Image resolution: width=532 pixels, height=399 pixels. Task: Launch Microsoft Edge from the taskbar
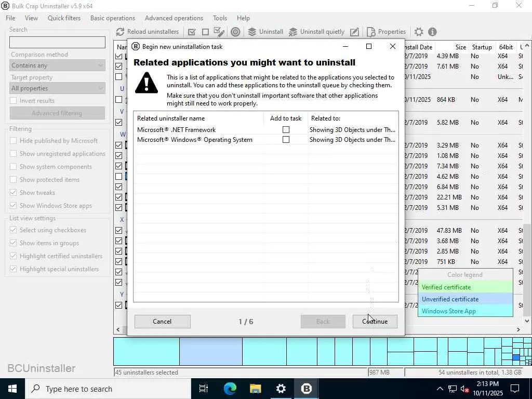[230, 389]
